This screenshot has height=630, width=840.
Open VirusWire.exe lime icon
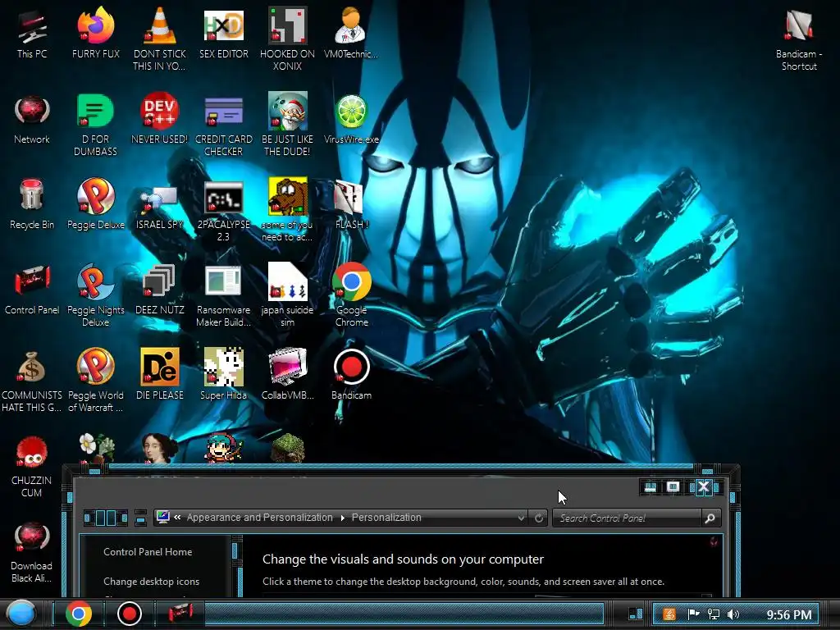[x=351, y=120]
